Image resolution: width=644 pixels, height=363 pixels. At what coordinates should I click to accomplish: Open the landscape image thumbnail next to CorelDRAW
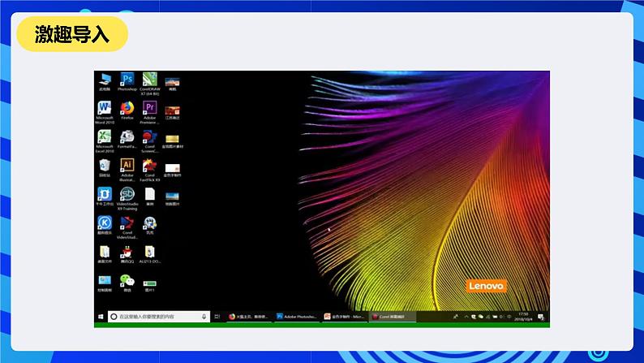(173, 84)
